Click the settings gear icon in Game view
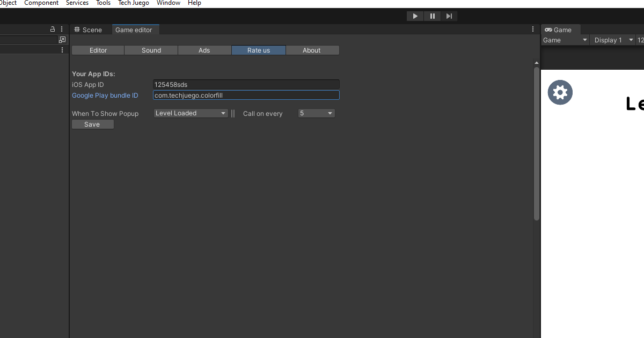The height and width of the screenshot is (338, 644). [x=560, y=92]
